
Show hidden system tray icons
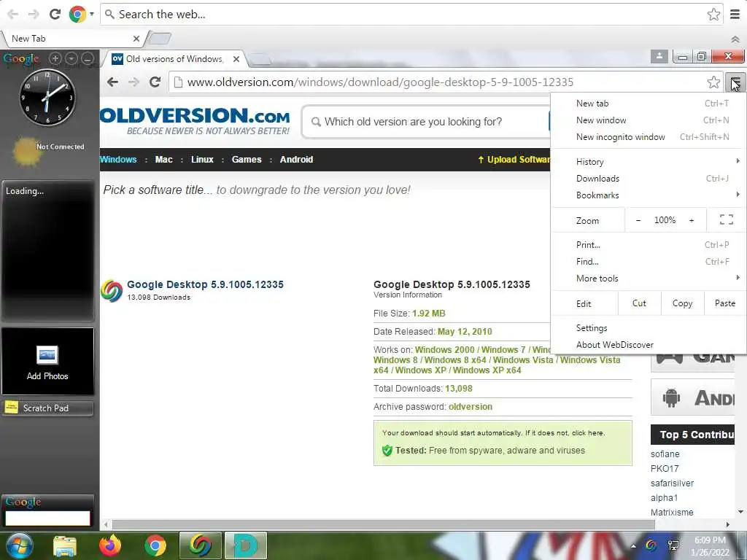(633, 545)
